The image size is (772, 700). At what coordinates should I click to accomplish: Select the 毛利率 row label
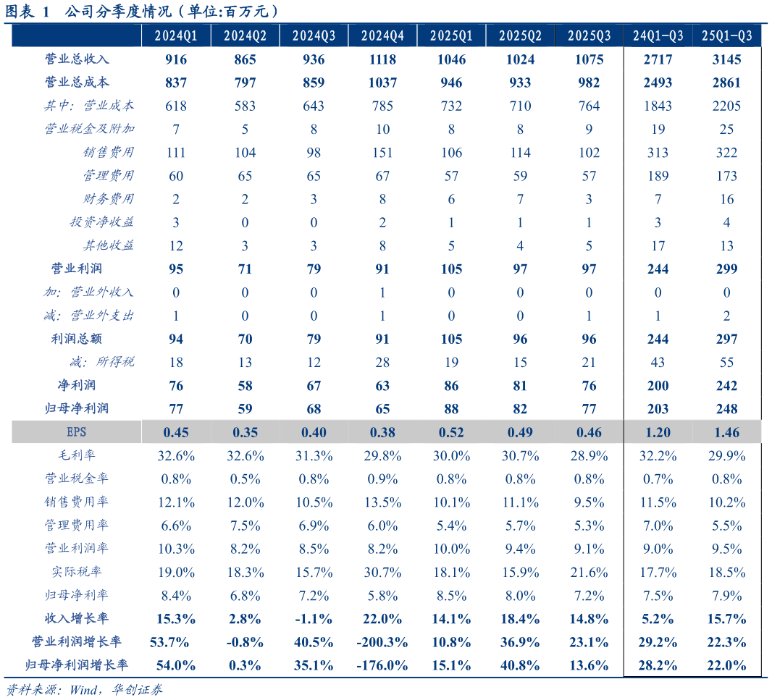point(77,455)
